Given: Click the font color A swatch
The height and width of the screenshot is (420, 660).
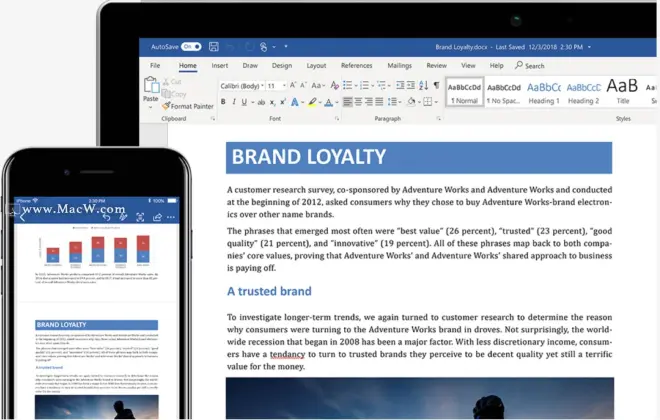Looking at the screenshot, I should pyautogui.click(x=329, y=102).
